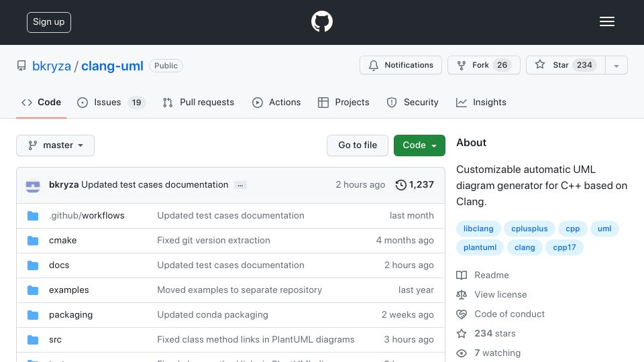This screenshot has height=362, width=644.
Task: Click the star icon beside 234 stars
Action: (462, 334)
